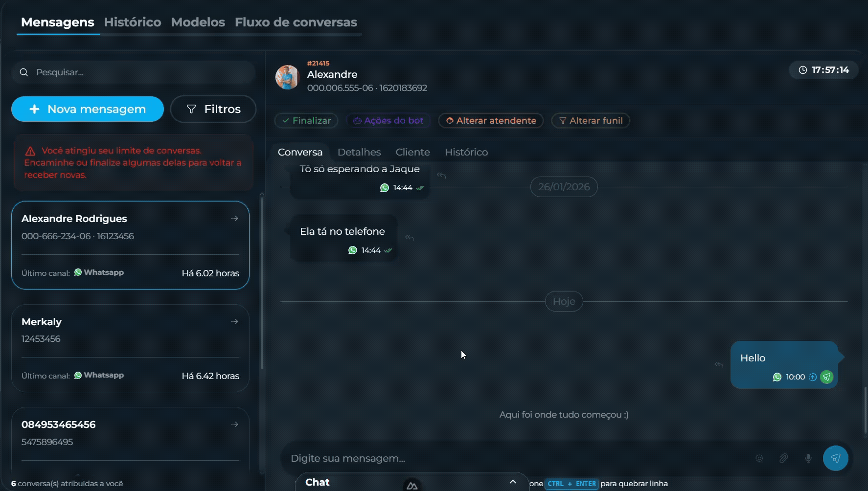Click the red warning triangle icon
This screenshot has height=491, width=868.
[x=30, y=151]
